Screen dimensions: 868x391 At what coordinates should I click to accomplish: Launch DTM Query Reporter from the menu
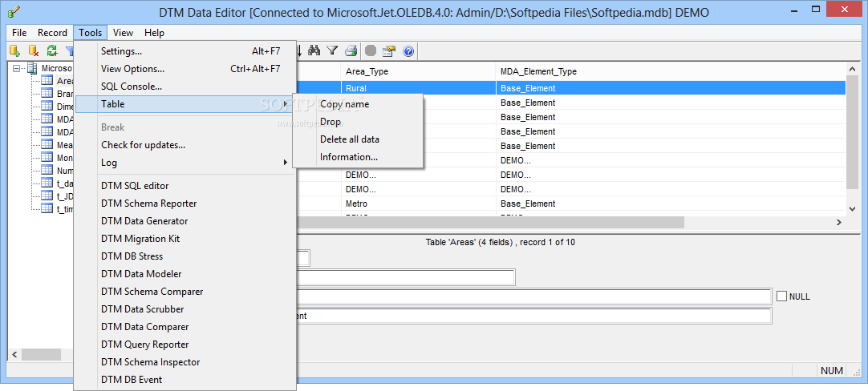pos(185,345)
